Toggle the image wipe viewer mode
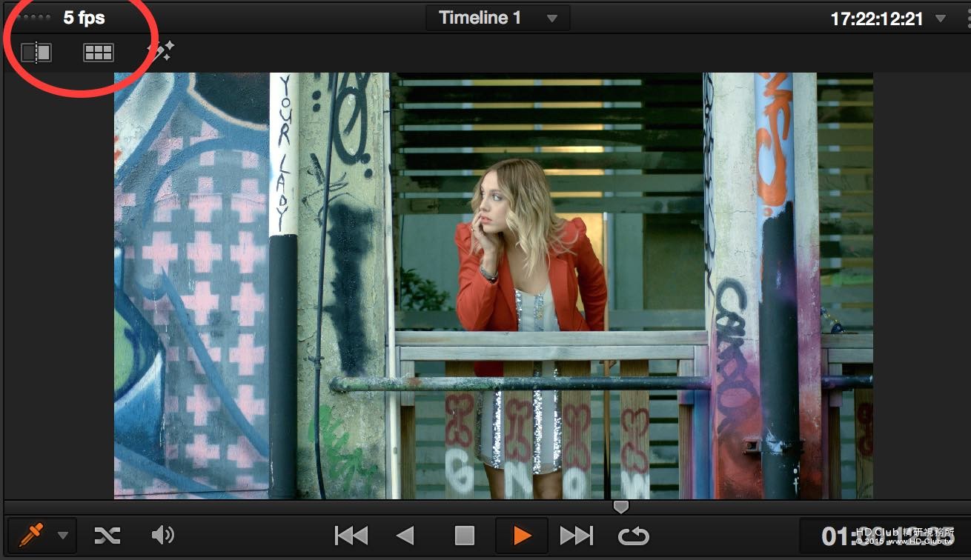Screen dimensions: 971x560 coord(36,52)
